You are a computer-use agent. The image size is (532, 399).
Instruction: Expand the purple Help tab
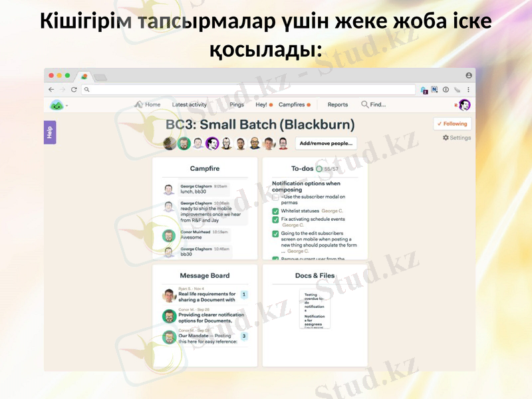coord(49,133)
